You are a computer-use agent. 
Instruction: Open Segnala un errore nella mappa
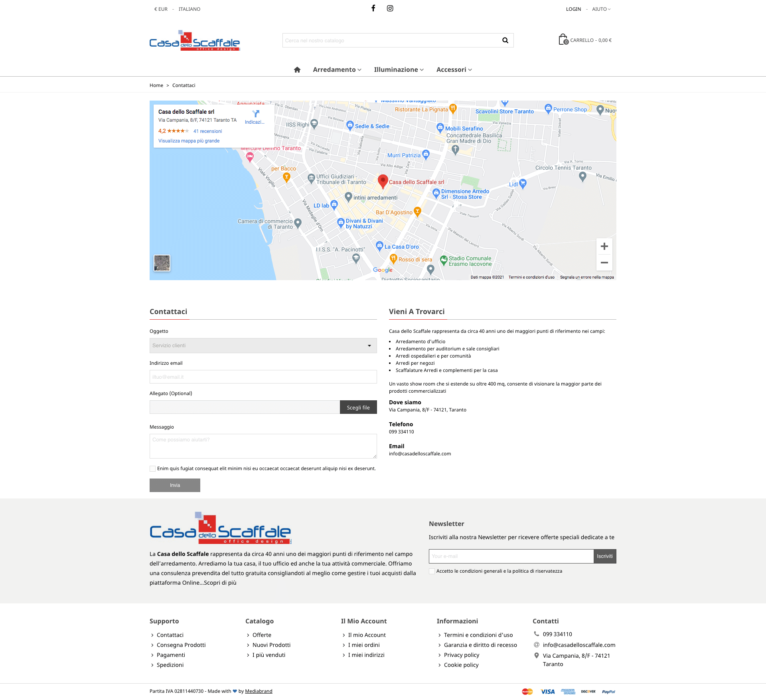[587, 277]
